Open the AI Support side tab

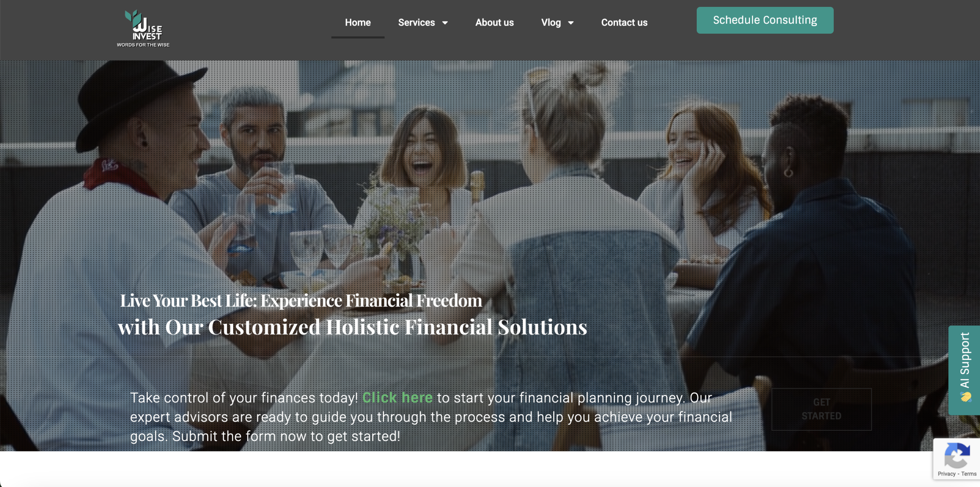[x=964, y=370]
